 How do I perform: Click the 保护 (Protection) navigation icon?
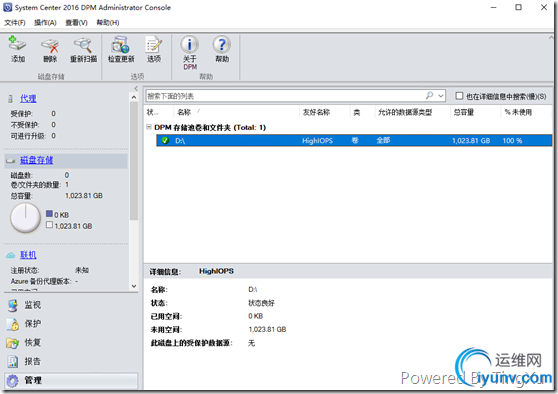coord(12,324)
